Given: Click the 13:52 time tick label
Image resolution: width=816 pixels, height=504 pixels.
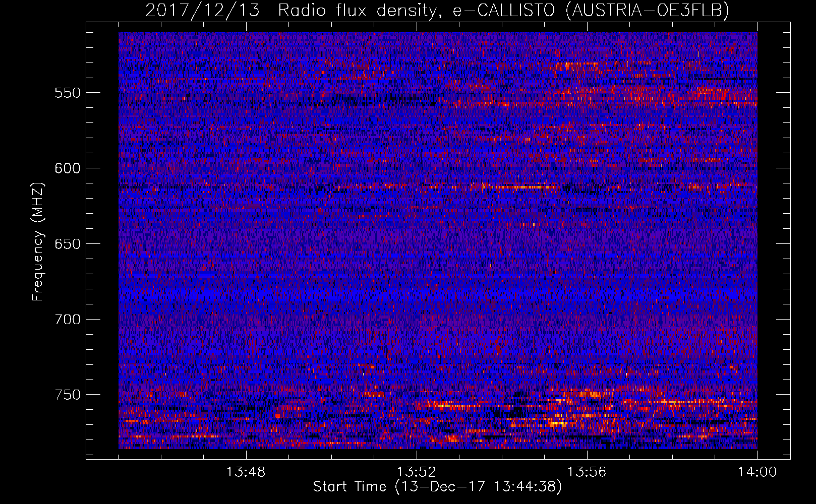Looking at the screenshot, I should pos(416,472).
